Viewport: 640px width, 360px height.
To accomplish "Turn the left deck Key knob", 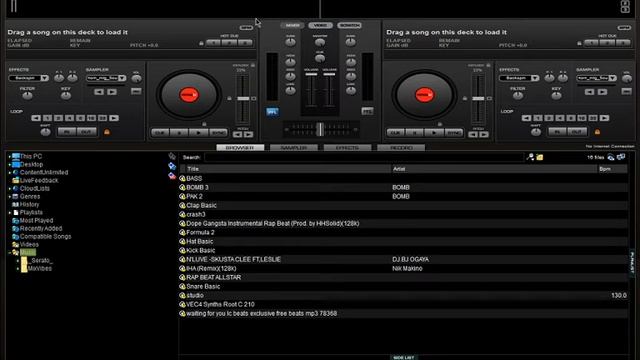I will tap(66, 96).
